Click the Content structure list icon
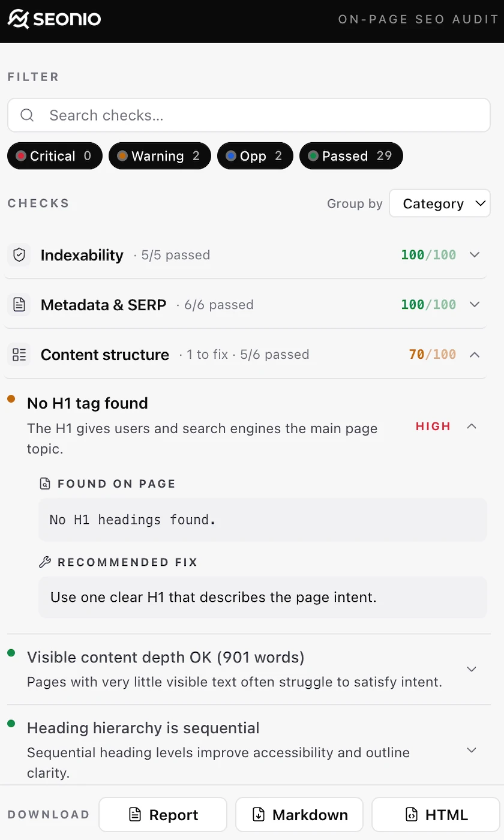Image resolution: width=504 pixels, height=840 pixels. click(x=19, y=355)
